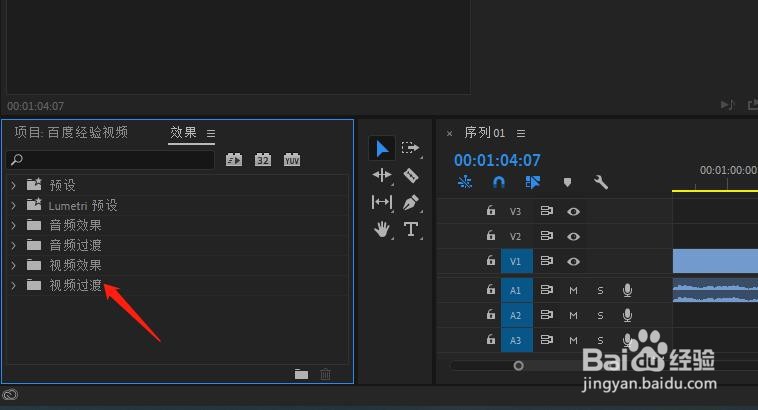Select the Slip tool
The image size is (758, 410).
point(382,202)
